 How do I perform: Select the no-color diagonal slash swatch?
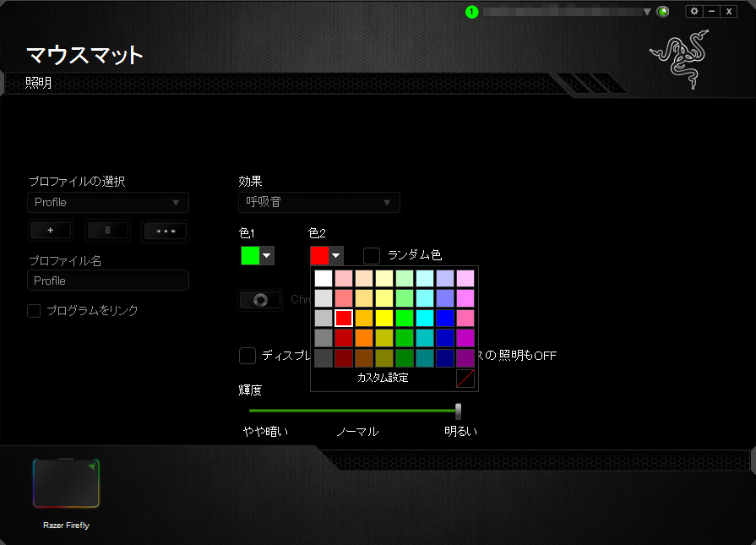[465, 379]
